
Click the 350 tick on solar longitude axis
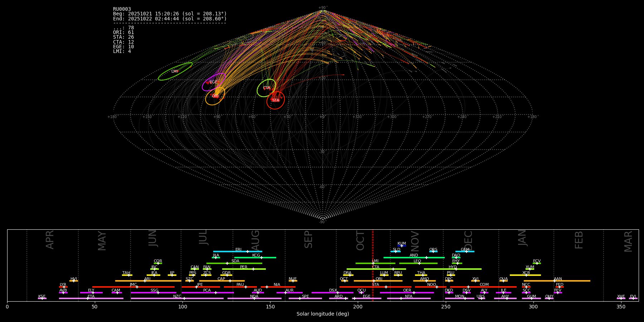tap(621, 307)
